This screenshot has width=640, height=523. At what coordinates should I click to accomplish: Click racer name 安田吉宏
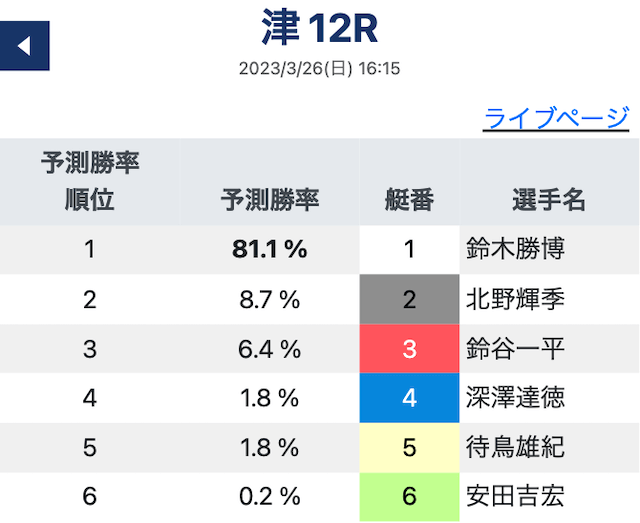[x=515, y=496]
